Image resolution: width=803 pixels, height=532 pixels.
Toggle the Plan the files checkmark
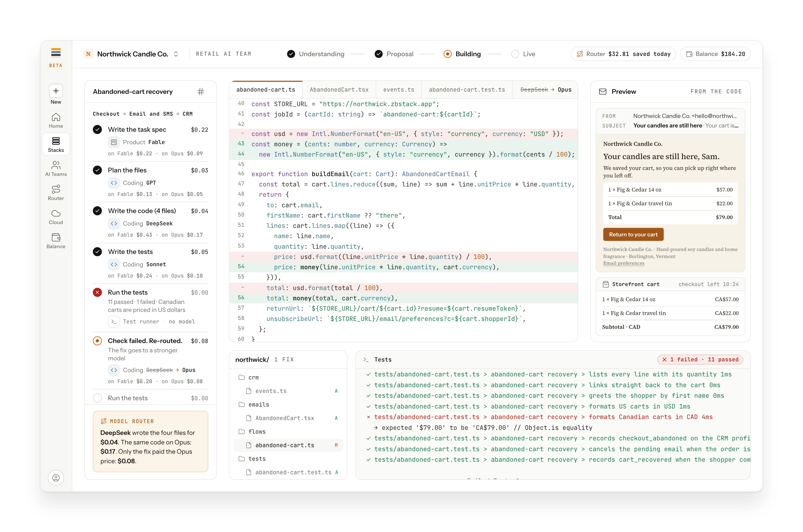(97, 170)
